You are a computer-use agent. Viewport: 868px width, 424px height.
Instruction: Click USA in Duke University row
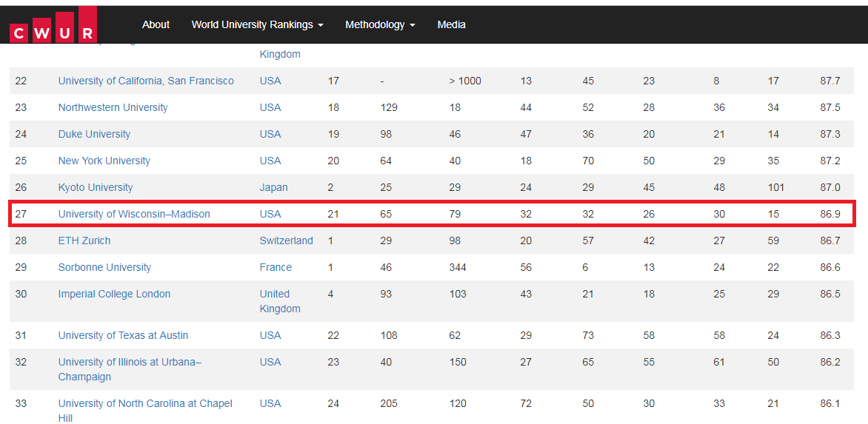tap(270, 134)
